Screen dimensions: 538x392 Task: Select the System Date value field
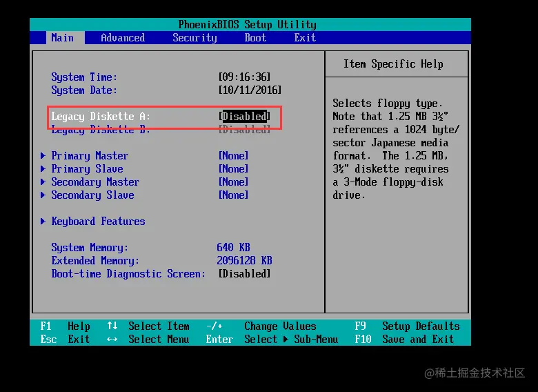tap(250, 90)
